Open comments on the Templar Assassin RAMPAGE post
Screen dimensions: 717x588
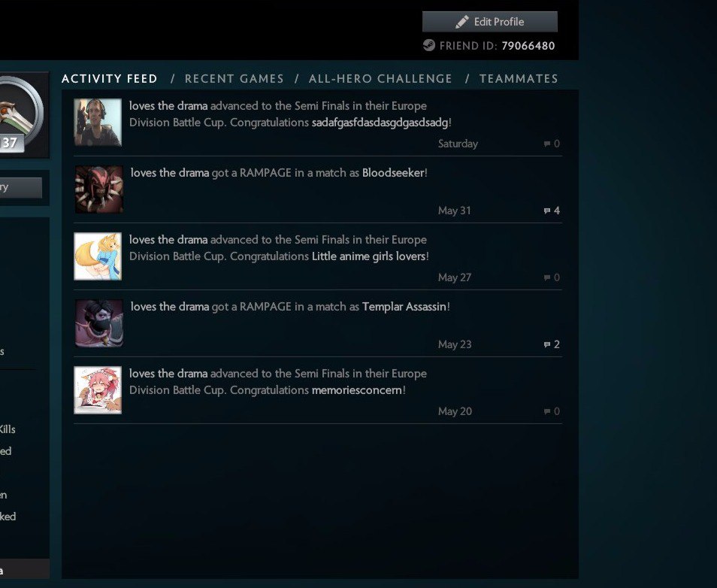click(551, 344)
